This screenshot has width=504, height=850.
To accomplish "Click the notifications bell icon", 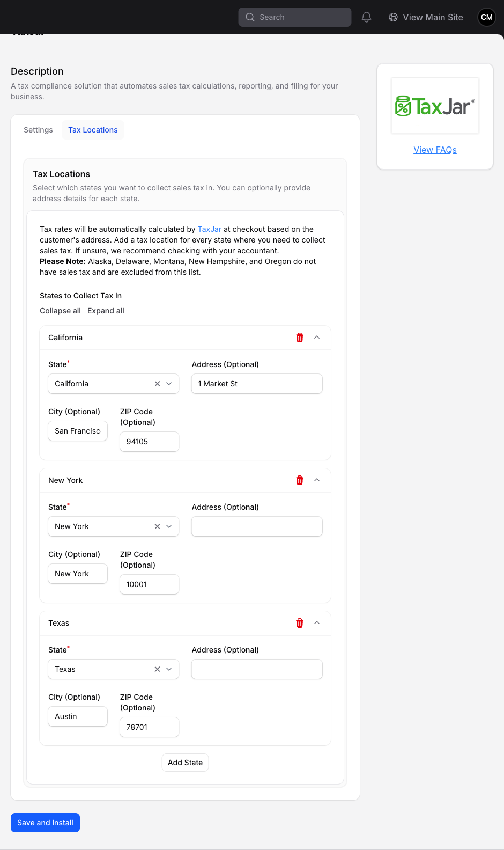I will (366, 17).
